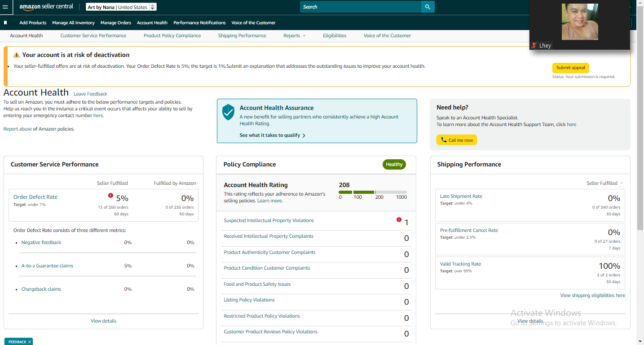The image size is (644, 345).
Task: Click the Leave Feedback link
Action: [90, 94]
